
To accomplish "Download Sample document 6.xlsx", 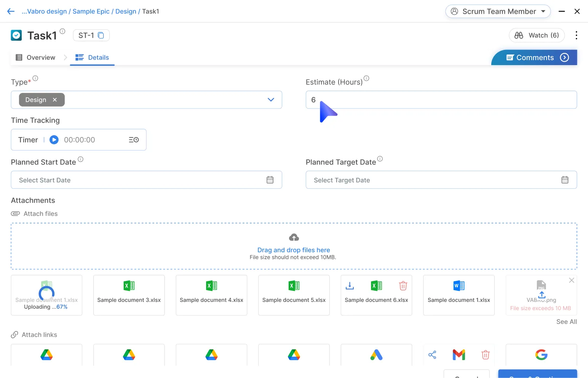I will [x=350, y=285].
